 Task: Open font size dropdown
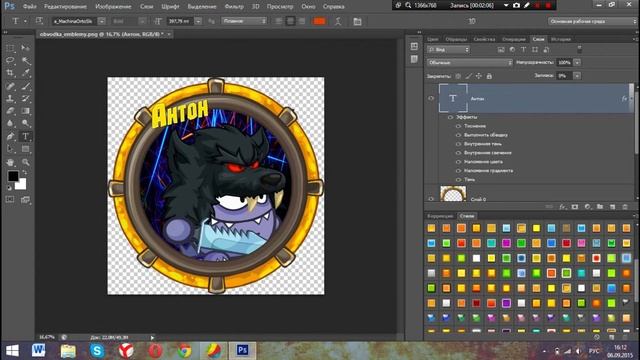point(198,21)
